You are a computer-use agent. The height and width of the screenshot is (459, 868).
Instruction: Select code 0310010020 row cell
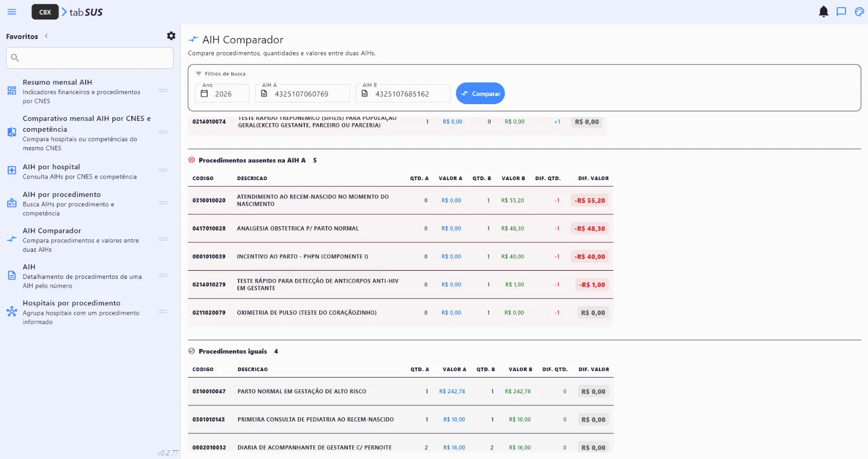(209, 201)
